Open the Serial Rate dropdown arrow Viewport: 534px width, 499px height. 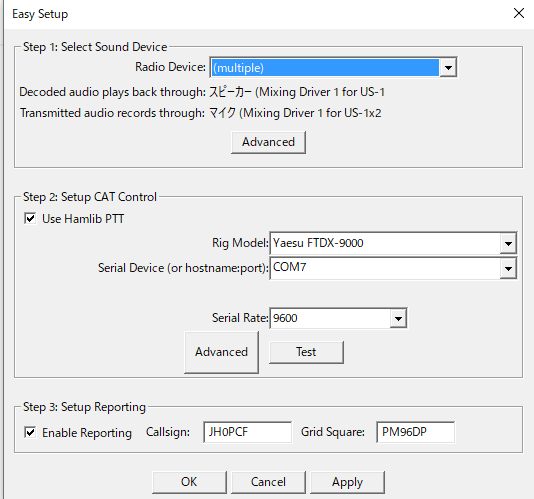pyautogui.click(x=398, y=318)
